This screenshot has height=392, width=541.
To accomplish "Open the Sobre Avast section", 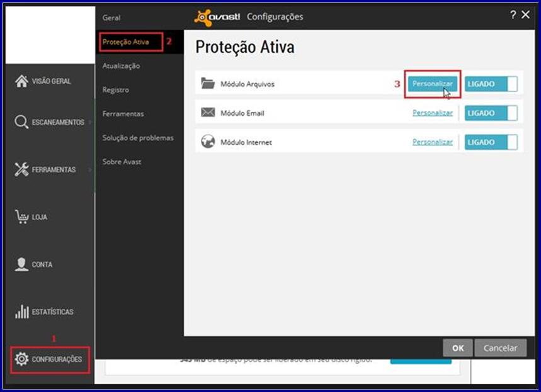I will pos(122,162).
